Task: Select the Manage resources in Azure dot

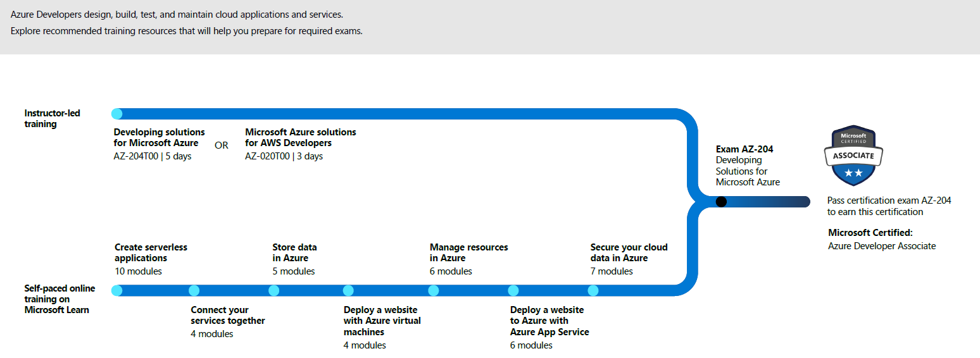Action: click(434, 290)
